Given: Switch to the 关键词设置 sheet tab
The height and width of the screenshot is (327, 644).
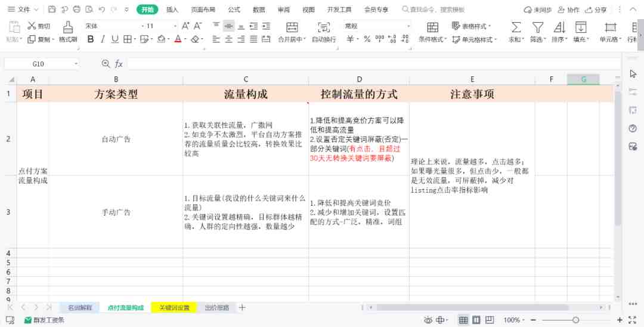Looking at the screenshot, I should click(x=174, y=308).
